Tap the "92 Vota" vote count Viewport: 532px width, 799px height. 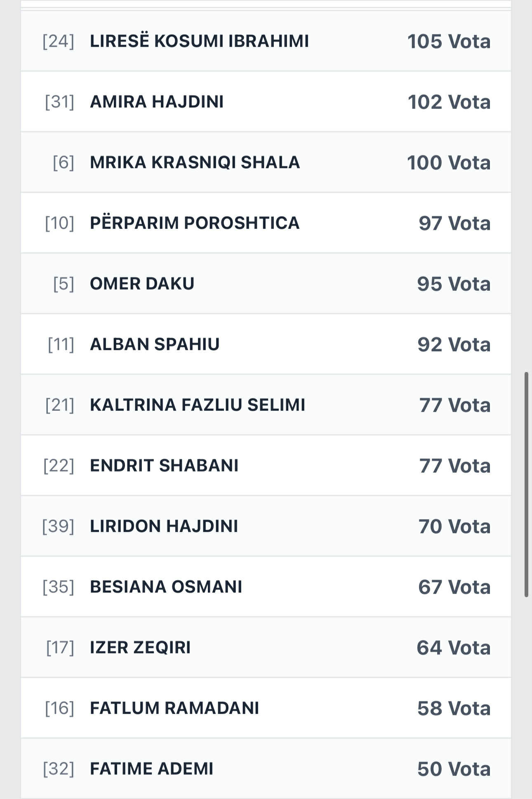pos(454,344)
